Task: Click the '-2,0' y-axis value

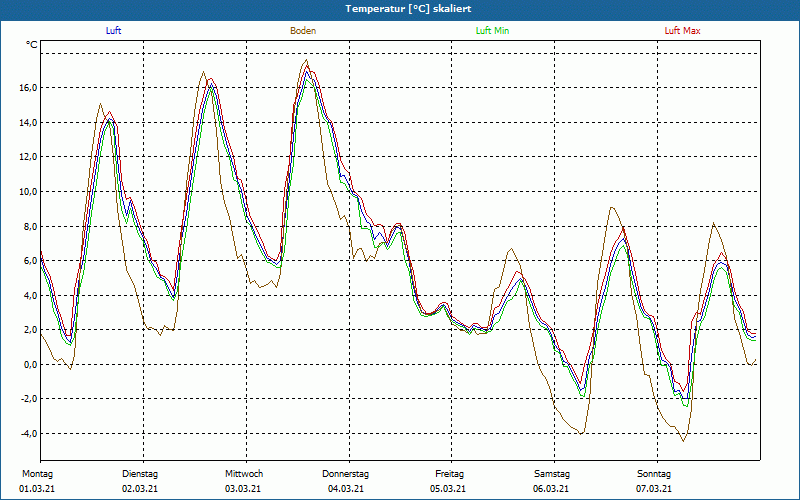Action: coord(30,399)
